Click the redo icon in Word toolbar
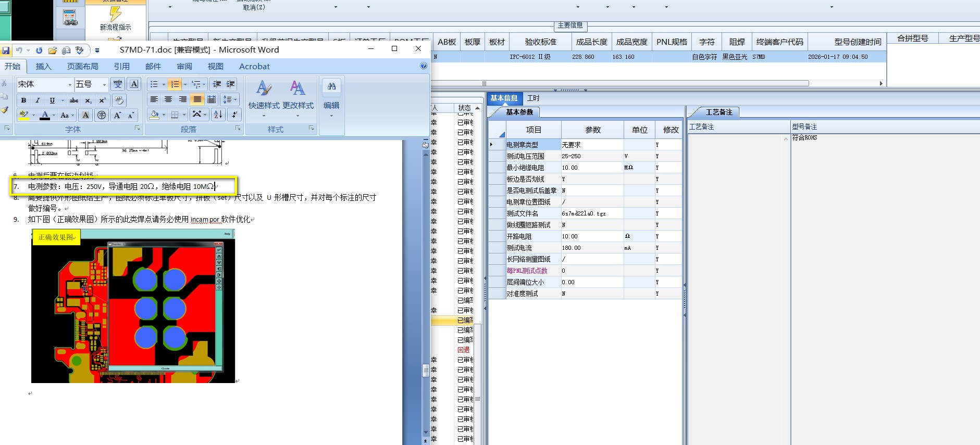 (39, 50)
